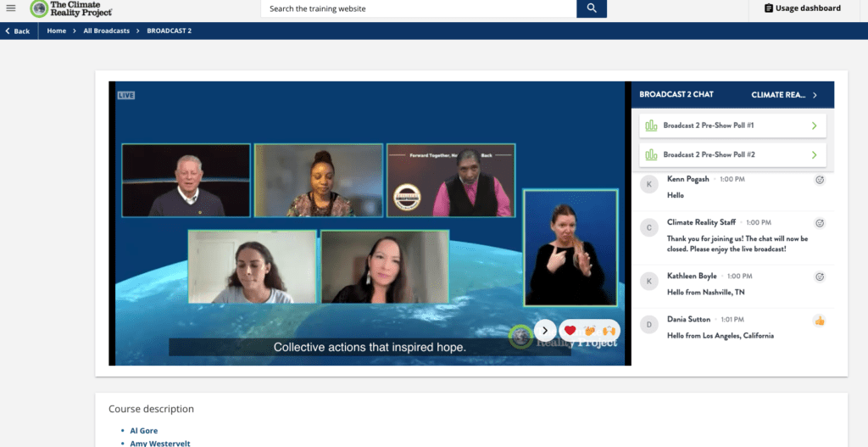
Task: Switch to CLIMATE REA... tab
Action: click(778, 95)
